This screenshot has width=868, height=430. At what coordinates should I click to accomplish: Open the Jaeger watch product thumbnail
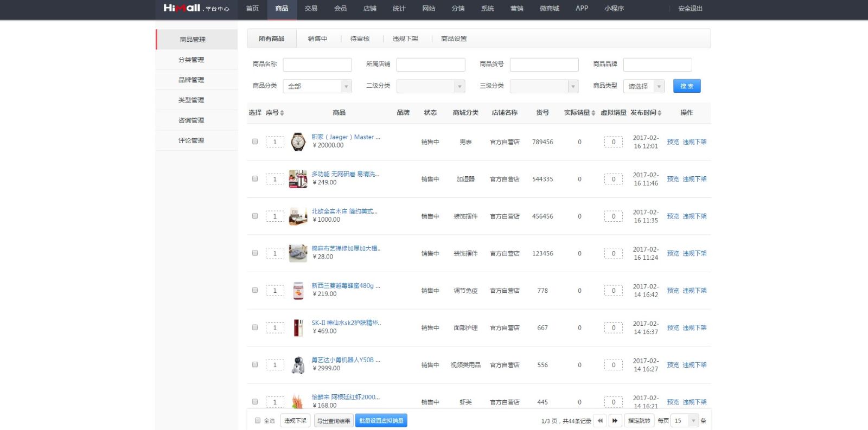[x=298, y=142]
